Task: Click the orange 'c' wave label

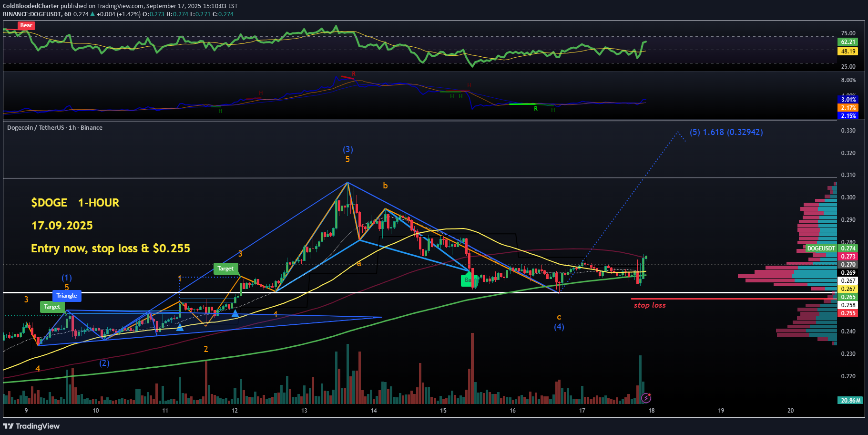Action: tap(559, 317)
